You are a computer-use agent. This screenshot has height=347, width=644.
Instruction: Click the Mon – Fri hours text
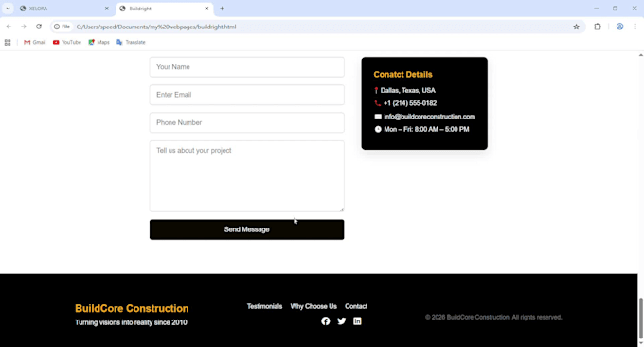[x=426, y=129]
